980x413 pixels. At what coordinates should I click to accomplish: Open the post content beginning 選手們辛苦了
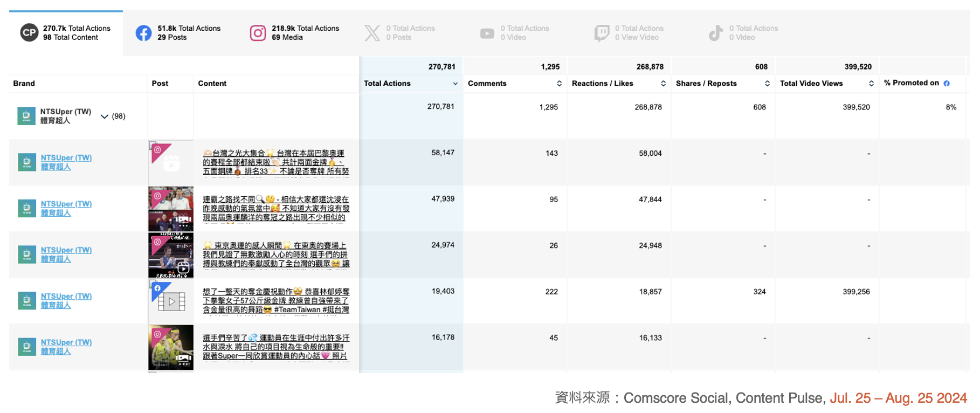tap(276, 347)
